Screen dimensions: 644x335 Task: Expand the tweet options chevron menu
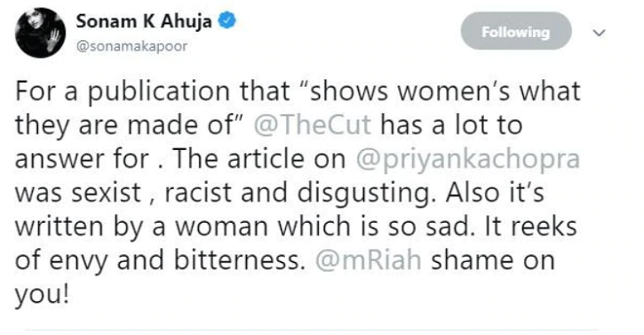(x=600, y=33)
